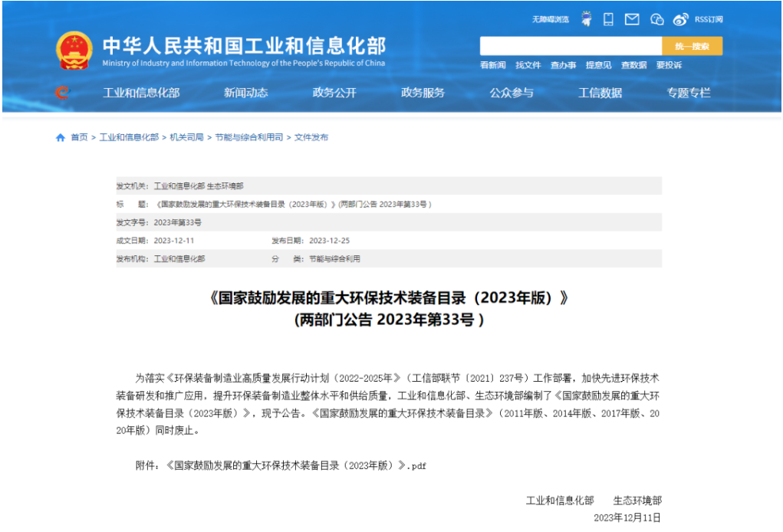783x532 pixels.
Task: Click the subtitle (两部门公告 2023年第33号)
Action: click(x=390, y=320)
